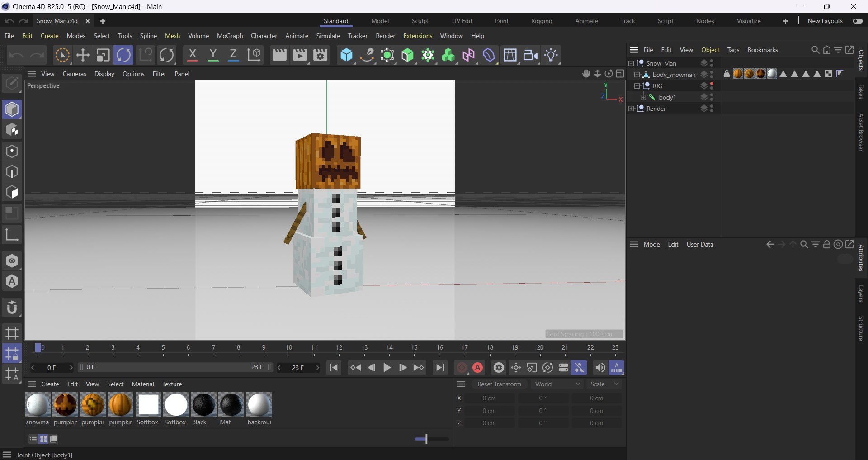Switch to the Sculpt layout tab
The height and width of the screenshot is (460, 868).
[x=420, y=21]
